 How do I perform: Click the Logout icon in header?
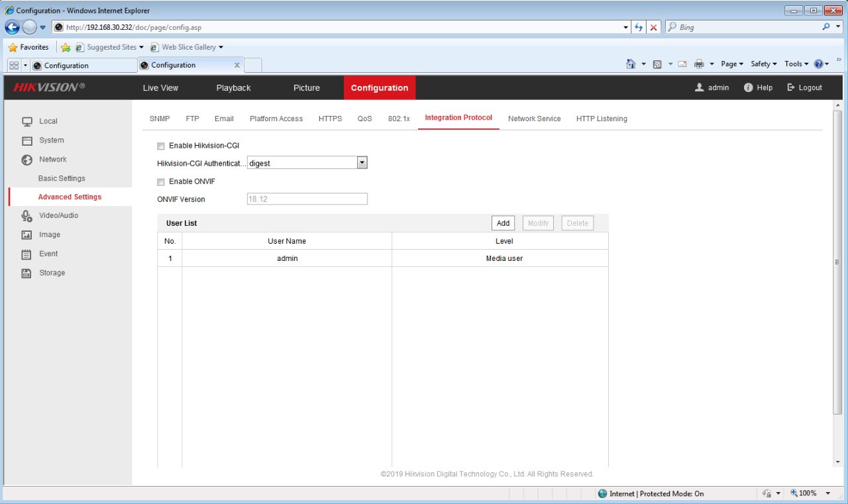[791, 87]
